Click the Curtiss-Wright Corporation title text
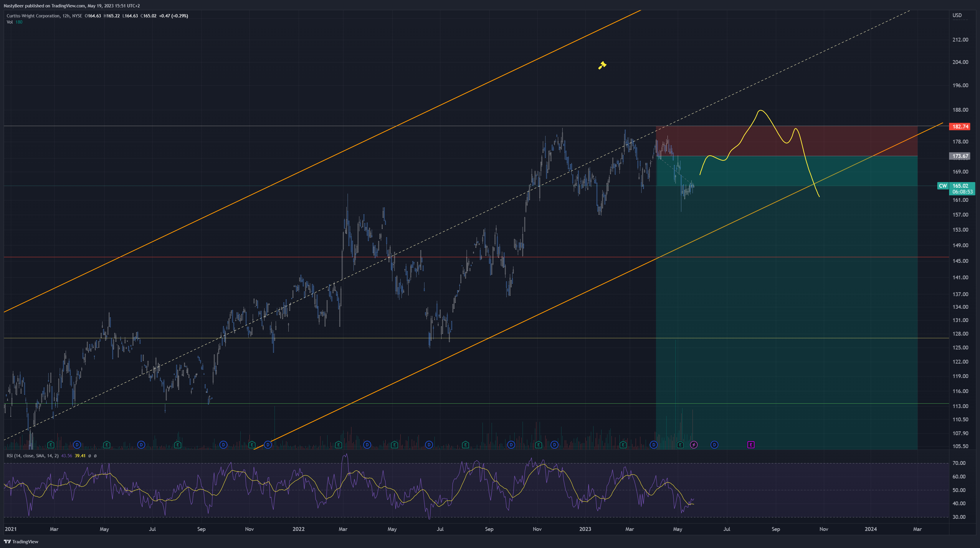 click(x=33, y=16)
